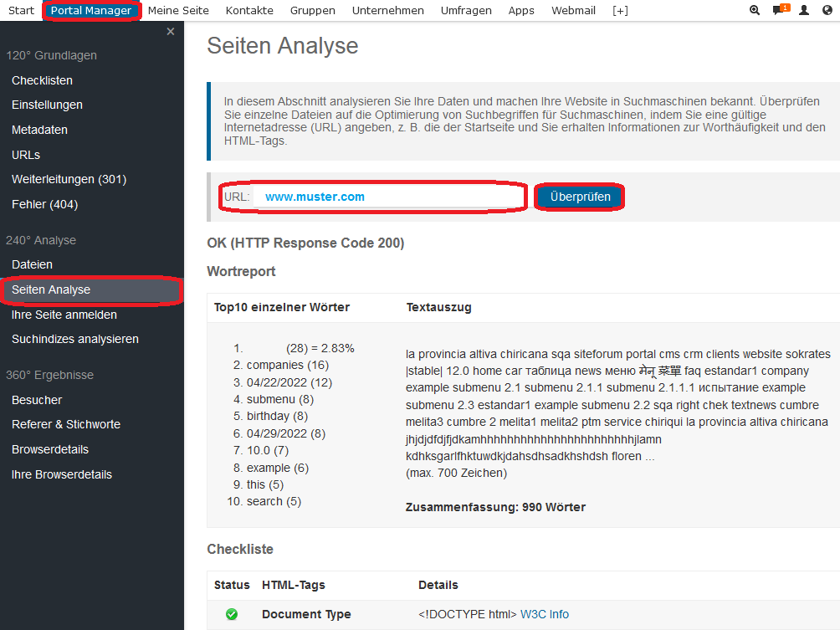Navigate to Checklisten in sidebar
This screenshot has height=630, width=840.
pos(42,80)
